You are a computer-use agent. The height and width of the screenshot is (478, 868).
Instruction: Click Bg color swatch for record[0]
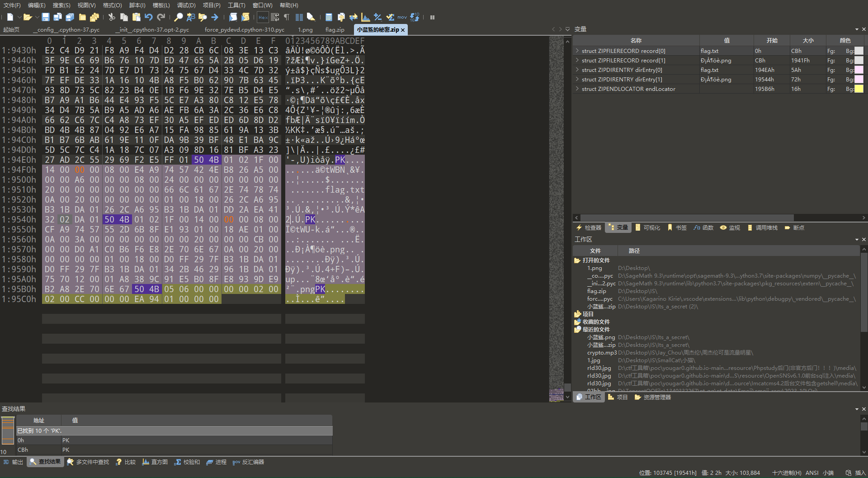click(x=859, y=51)
